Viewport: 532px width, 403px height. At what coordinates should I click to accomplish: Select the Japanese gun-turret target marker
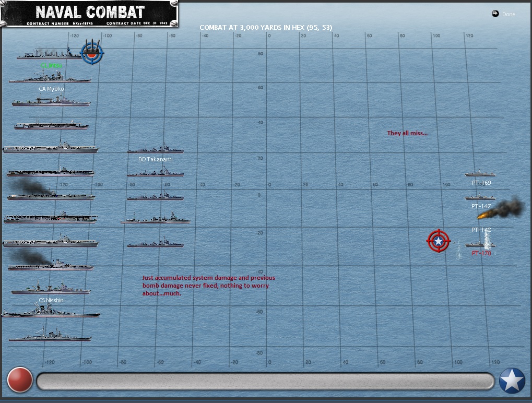tap(92, 52)
